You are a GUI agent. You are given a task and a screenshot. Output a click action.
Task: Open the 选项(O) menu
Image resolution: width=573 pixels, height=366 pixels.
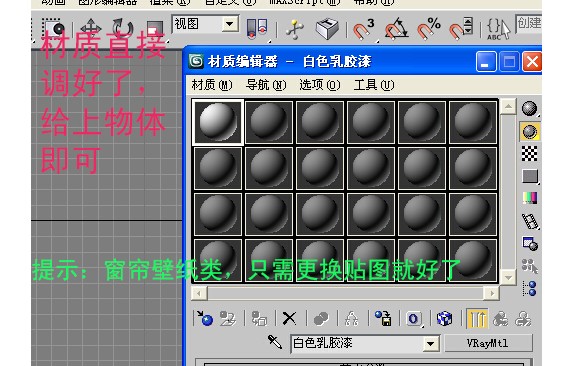320,85
